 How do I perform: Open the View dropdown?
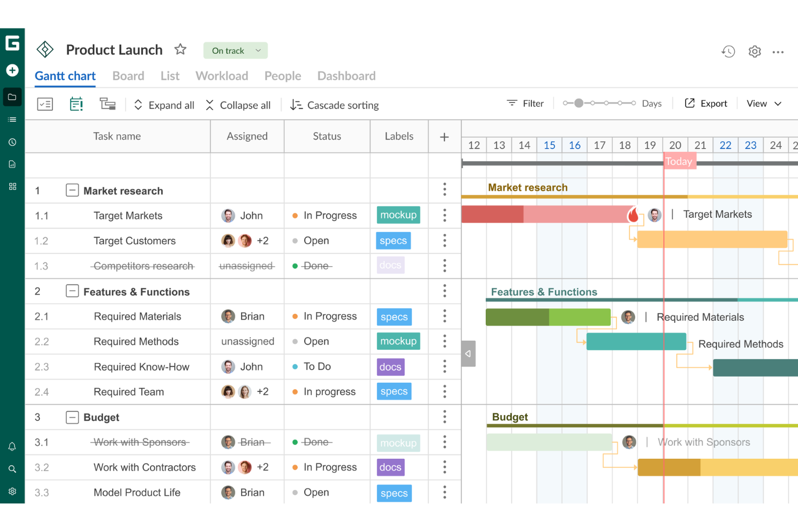coord(763,103)
